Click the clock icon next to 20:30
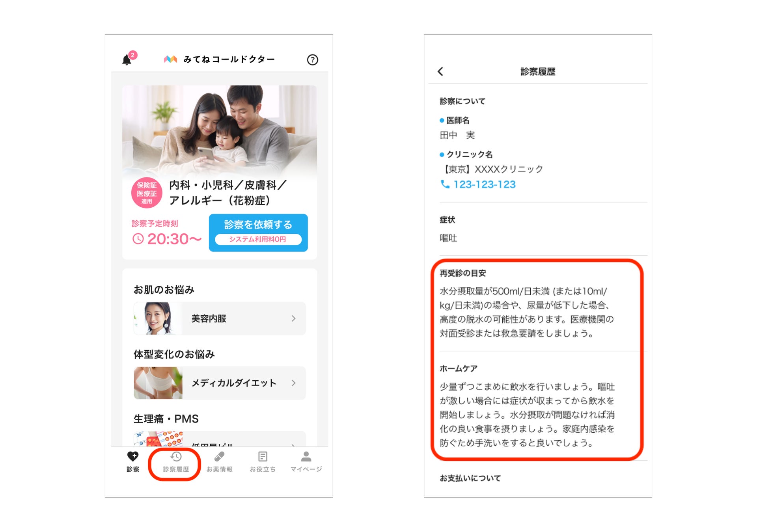This screenshot has width=757, height=532. [x=138, y=239]
